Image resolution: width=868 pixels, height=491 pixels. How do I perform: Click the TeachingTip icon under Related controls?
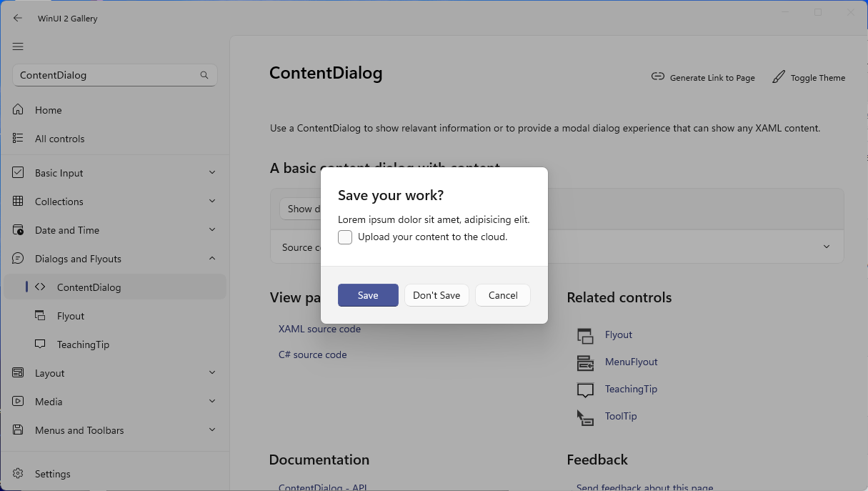click(x=585, y=389)
